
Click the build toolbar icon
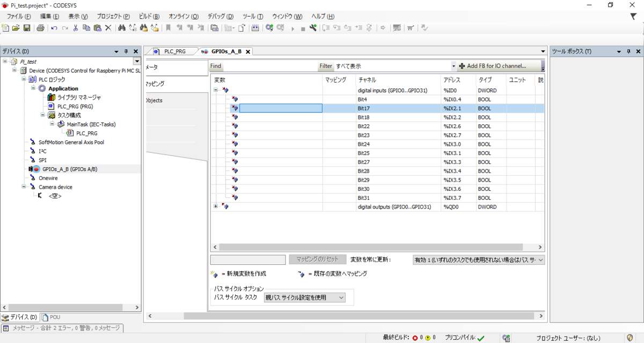point(255,28)
